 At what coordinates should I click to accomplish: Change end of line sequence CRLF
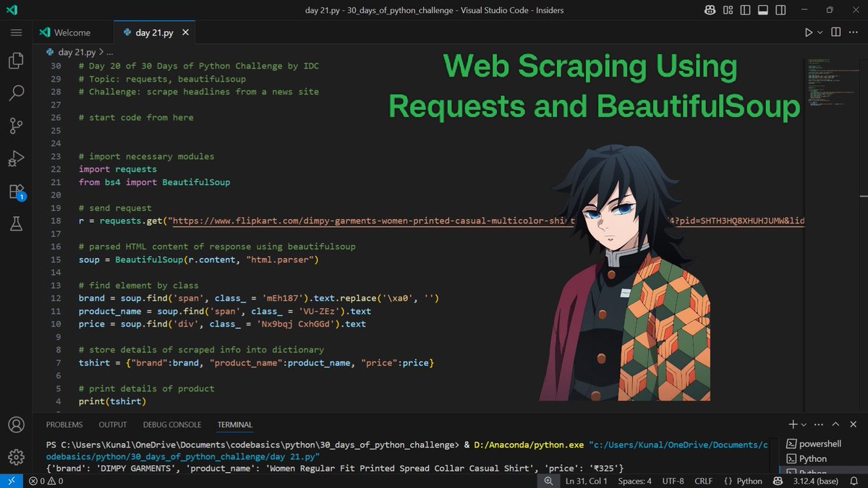pos(704,481)
